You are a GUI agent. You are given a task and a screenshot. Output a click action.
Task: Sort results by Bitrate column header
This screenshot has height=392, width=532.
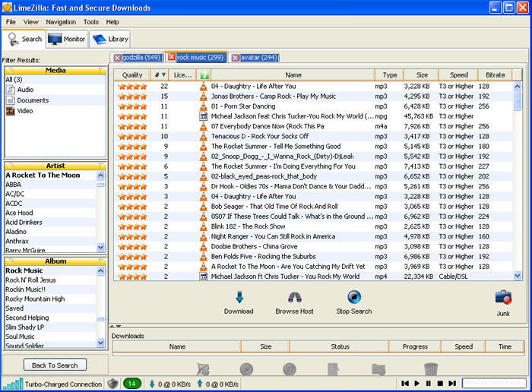tap(495, 75)
